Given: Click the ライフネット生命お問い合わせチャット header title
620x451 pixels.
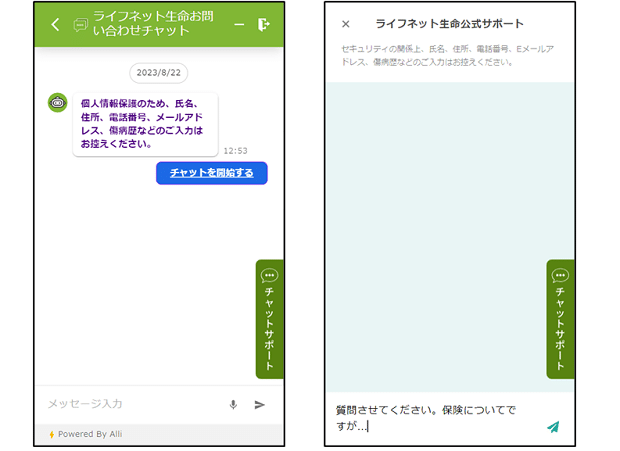Looking at the screenshot, I should (153, 24).
